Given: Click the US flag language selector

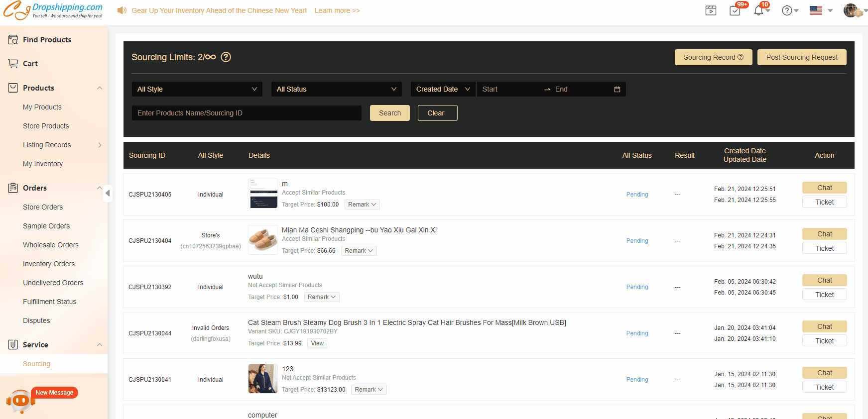Looking at the screenshot, I should click(x=816, y=10).
